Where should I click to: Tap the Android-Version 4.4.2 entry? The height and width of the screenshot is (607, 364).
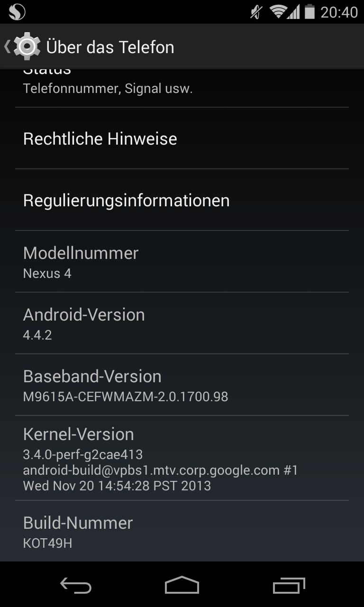pos(182,323)
